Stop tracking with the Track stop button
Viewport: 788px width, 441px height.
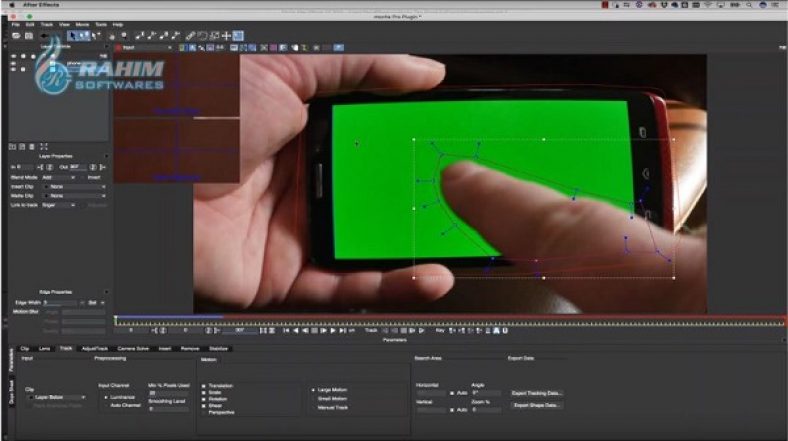pyautogui.click(x=404, y=330)
